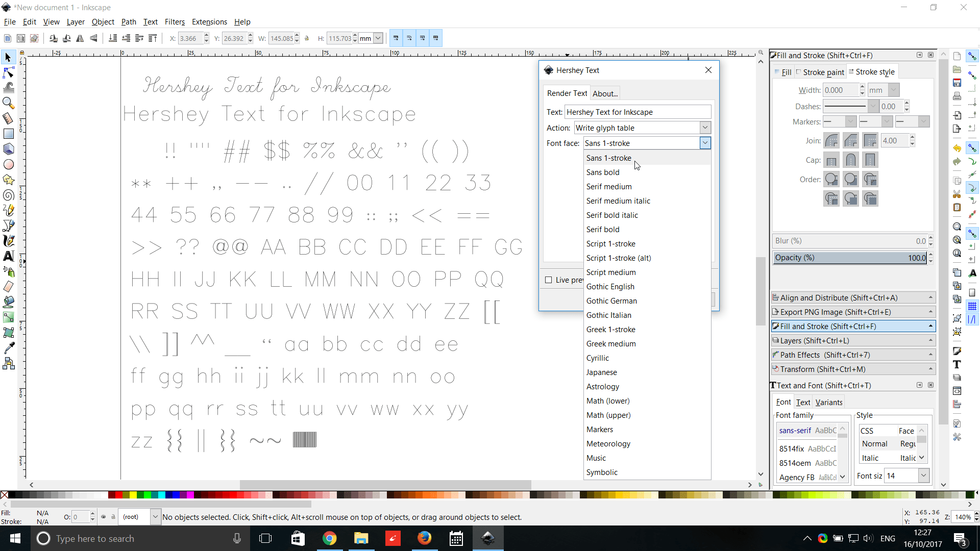Choose Gothic English font face

tap(610, 287)
